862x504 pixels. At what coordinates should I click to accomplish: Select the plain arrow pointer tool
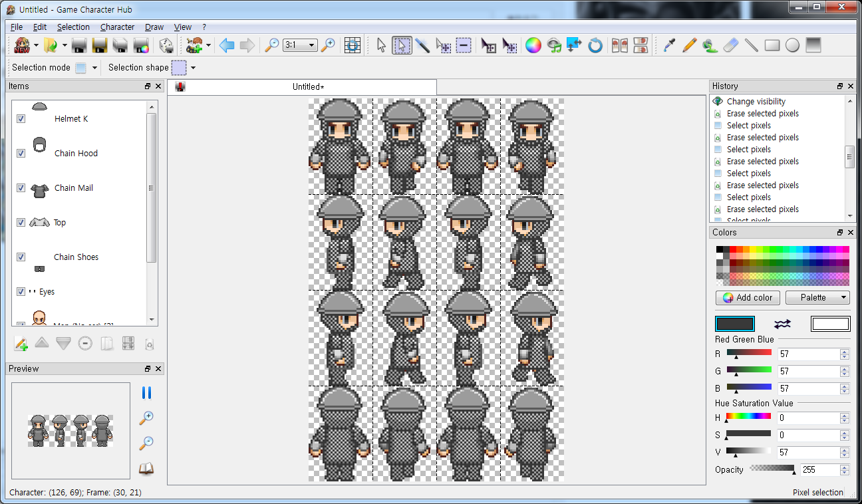(381, 45)
